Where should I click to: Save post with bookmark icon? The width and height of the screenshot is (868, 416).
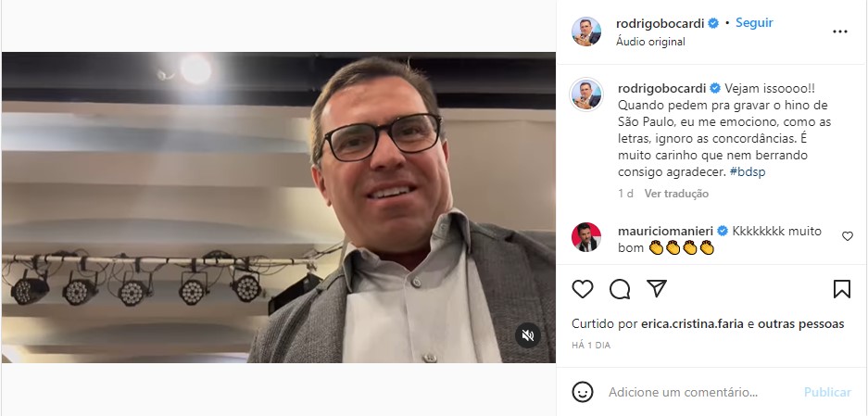point(841,288)
